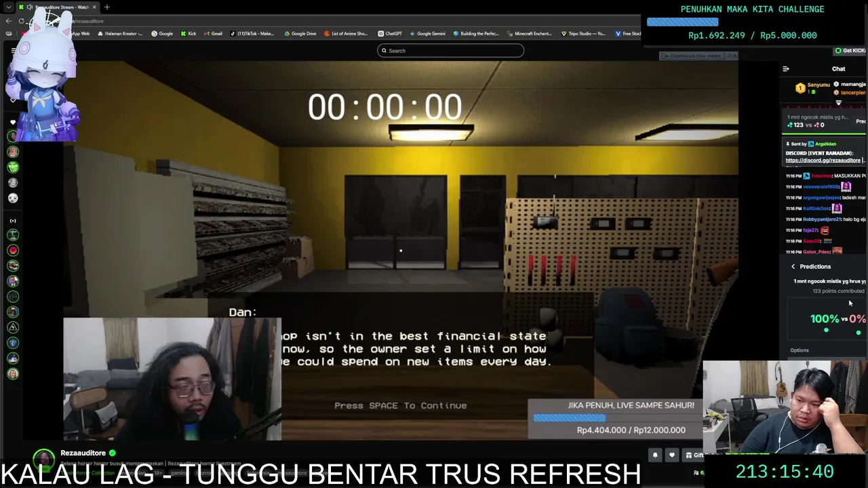Click the Gift subs button

(x=694, y=455)
